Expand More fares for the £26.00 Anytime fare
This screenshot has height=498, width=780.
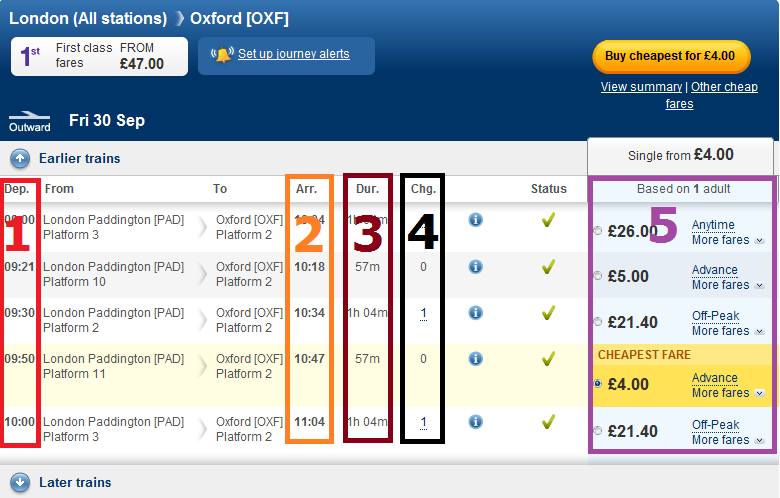tap(727, 240)
